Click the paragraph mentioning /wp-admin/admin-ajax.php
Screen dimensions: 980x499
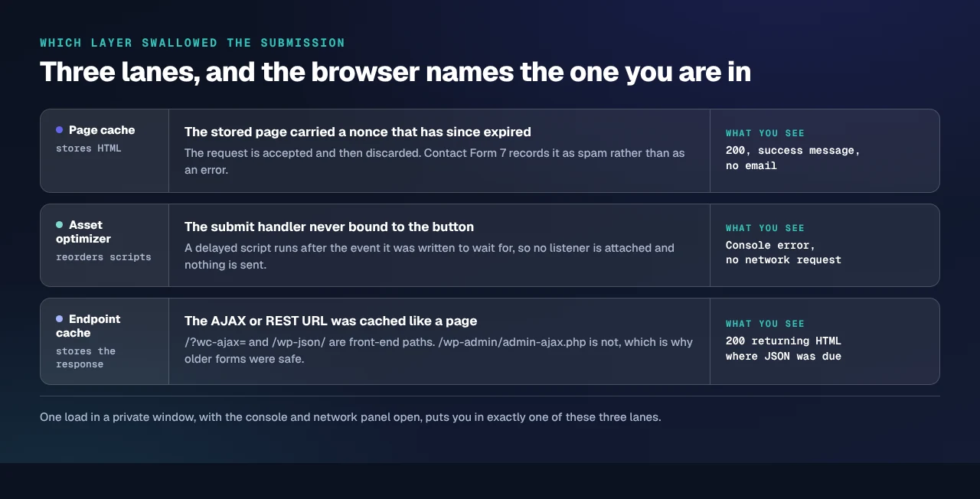[439, 351]
